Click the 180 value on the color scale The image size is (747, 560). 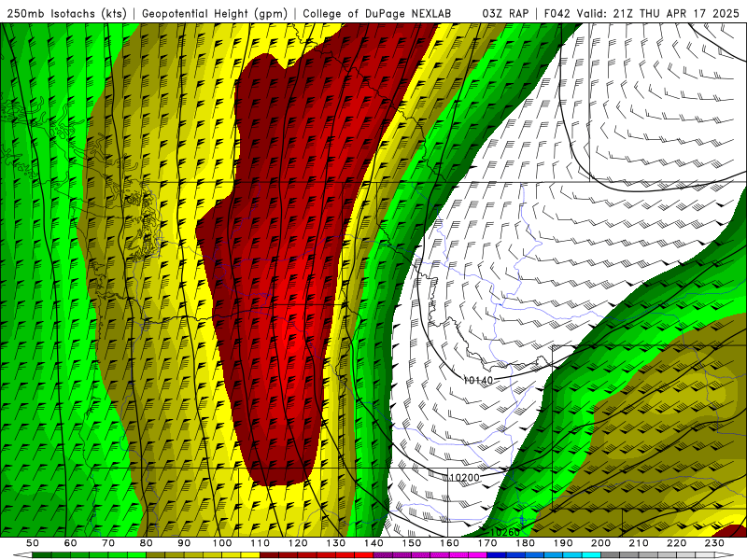click(x=526, y=543)
